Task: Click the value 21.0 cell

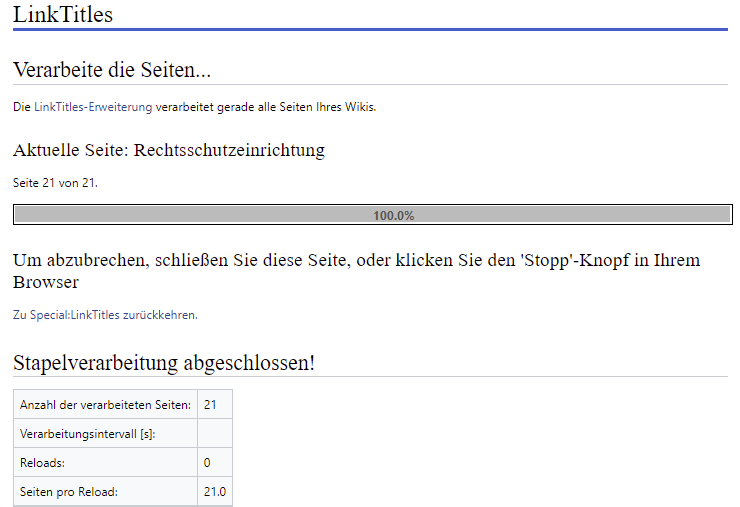Action: [x=215, y=491]
